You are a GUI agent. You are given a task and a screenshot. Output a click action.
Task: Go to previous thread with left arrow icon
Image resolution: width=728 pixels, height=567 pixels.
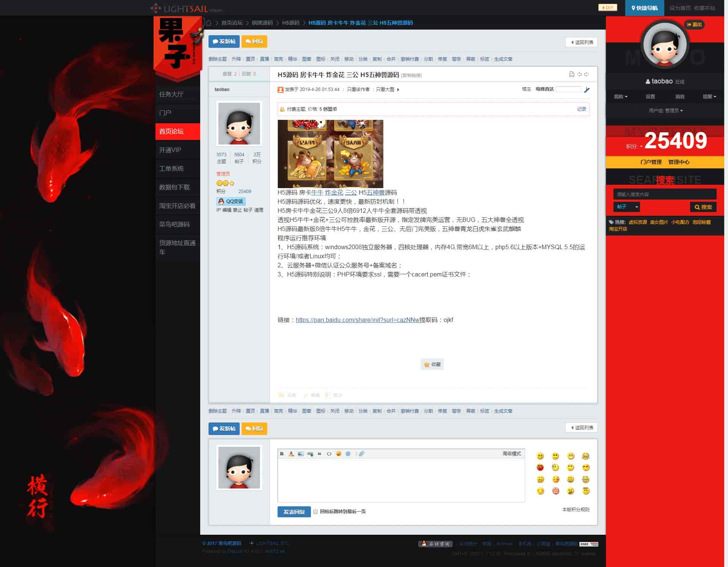click(579, 74)
